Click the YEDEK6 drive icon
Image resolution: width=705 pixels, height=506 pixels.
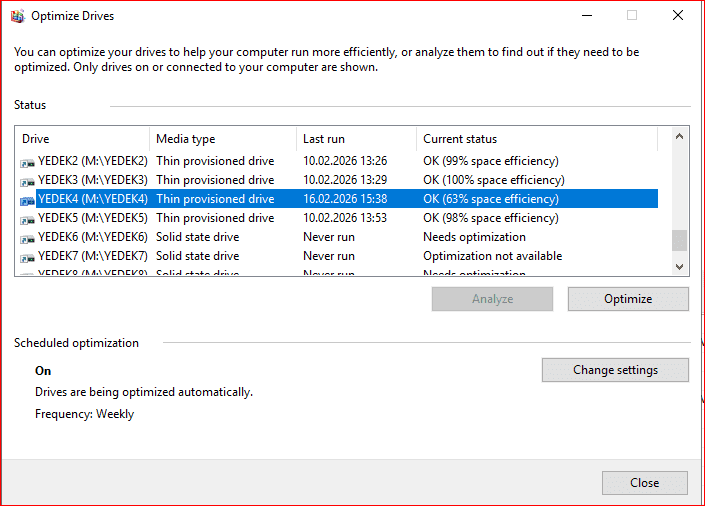point(26,237)
